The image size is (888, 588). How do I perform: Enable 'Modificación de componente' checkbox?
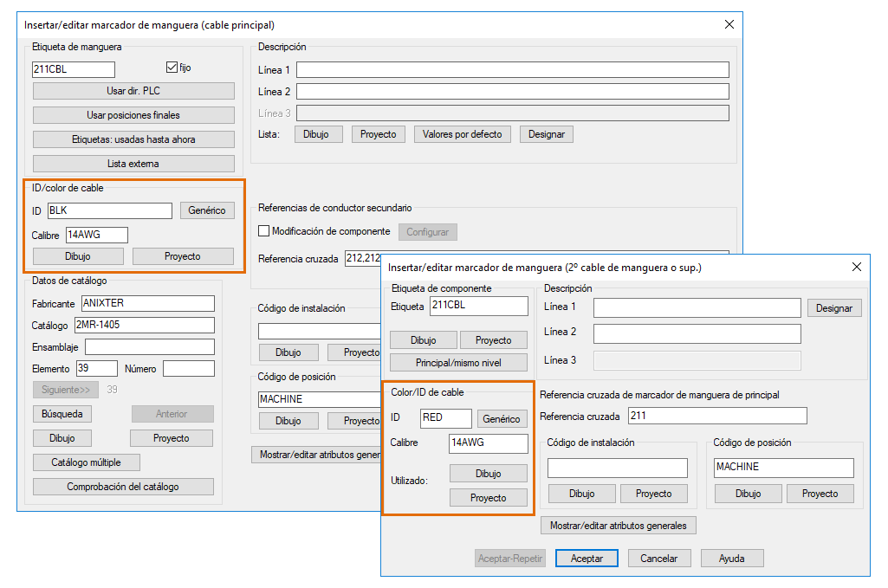point(263,231)
